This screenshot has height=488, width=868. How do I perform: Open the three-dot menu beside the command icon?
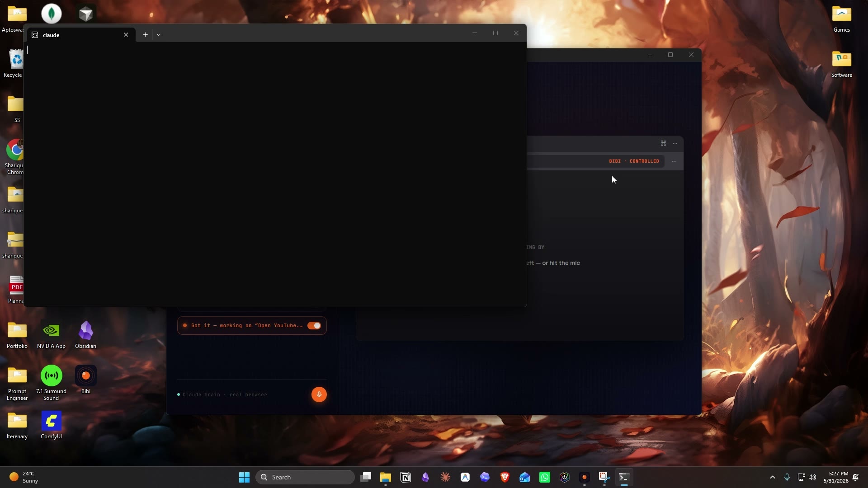[x=675, y=144]
